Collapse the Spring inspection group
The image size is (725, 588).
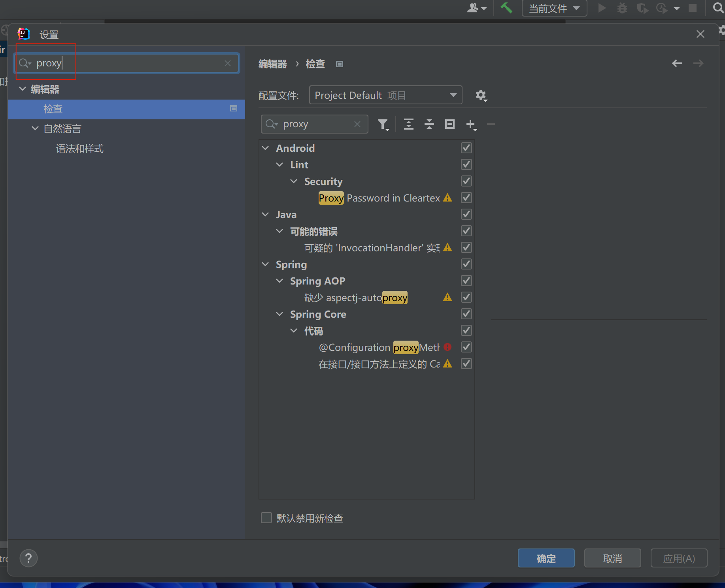266,264
